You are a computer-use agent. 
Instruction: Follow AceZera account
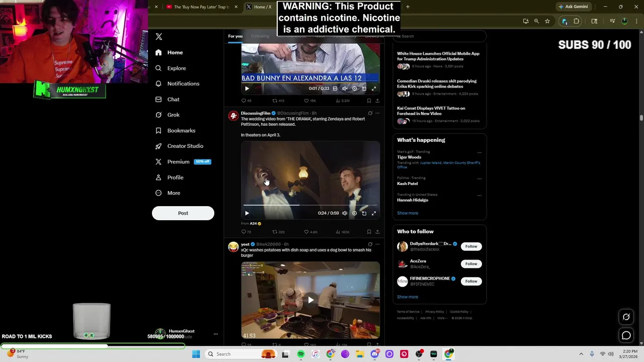471,264
